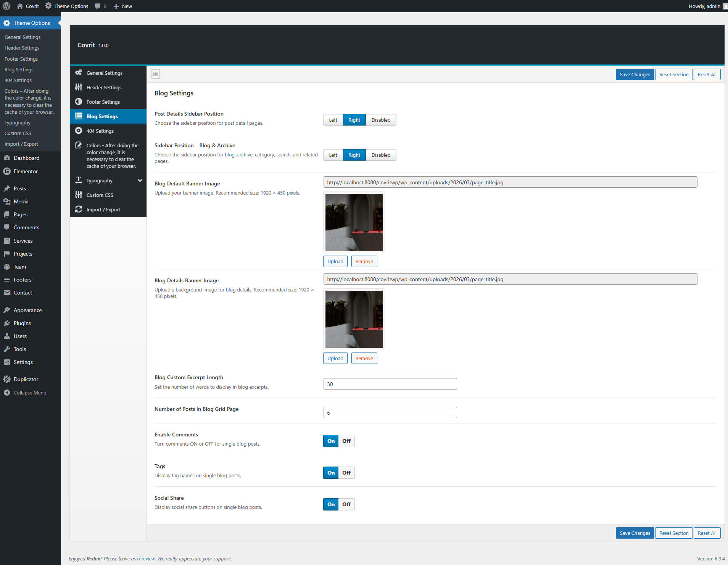Click the comments bubble icon in admin bar
This screenshot has height=565, width=728.
98,6
